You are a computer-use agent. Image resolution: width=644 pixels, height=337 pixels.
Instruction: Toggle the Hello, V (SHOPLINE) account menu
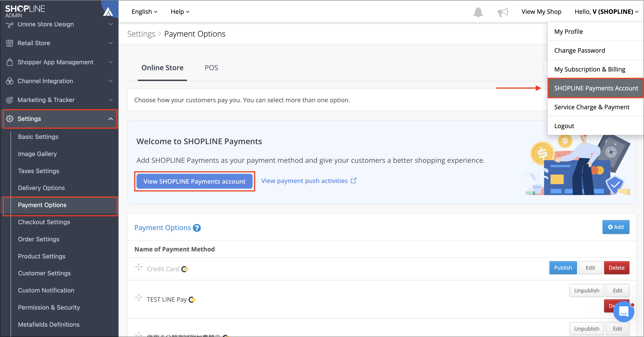[606, 12]
